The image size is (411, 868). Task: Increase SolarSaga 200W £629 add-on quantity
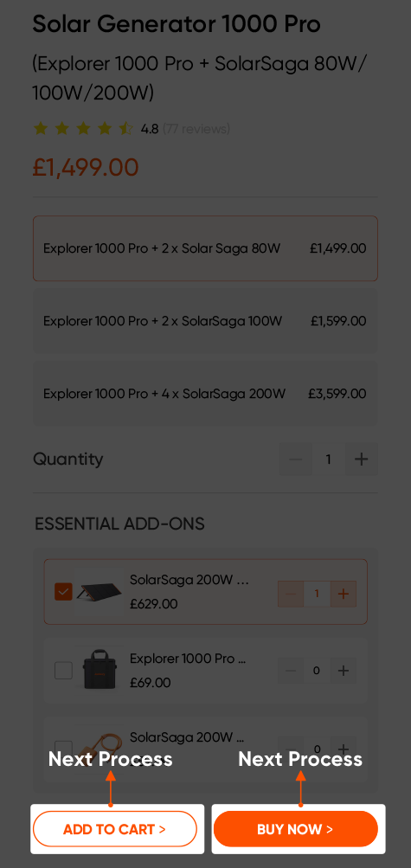(343, 594)
